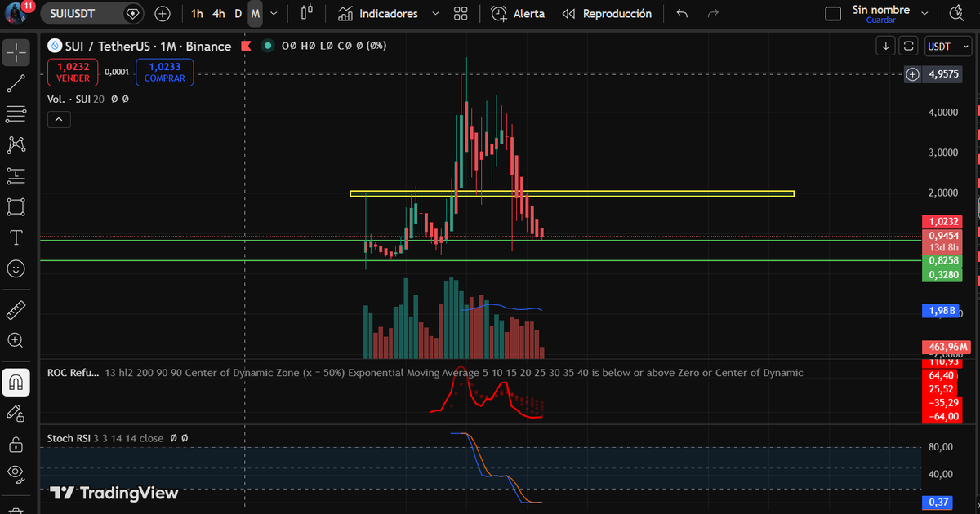Select the monthly M timeframe
The image size is (980, 514).
[x=256, y=14]
